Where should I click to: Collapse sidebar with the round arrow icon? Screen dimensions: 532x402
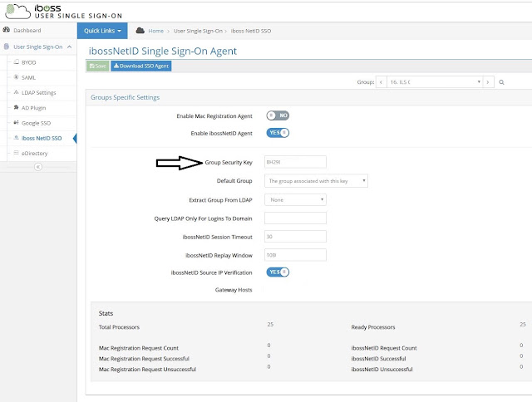point(38,167)
